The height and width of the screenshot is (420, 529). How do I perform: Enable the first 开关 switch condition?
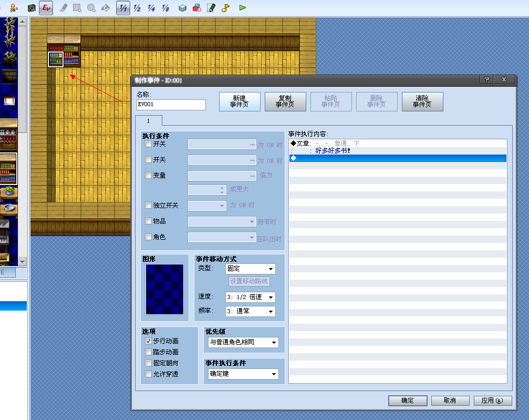149,144
